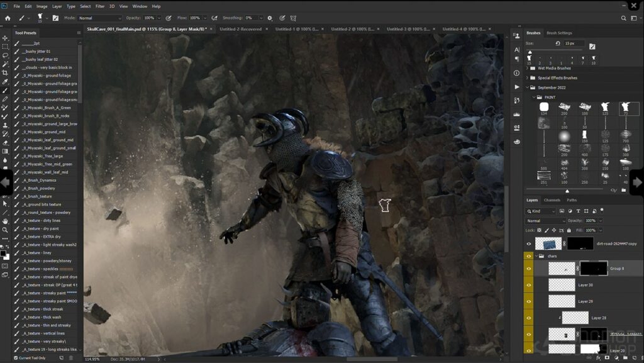Open the Flow dropdown arrow

click(x=205, y=18)
